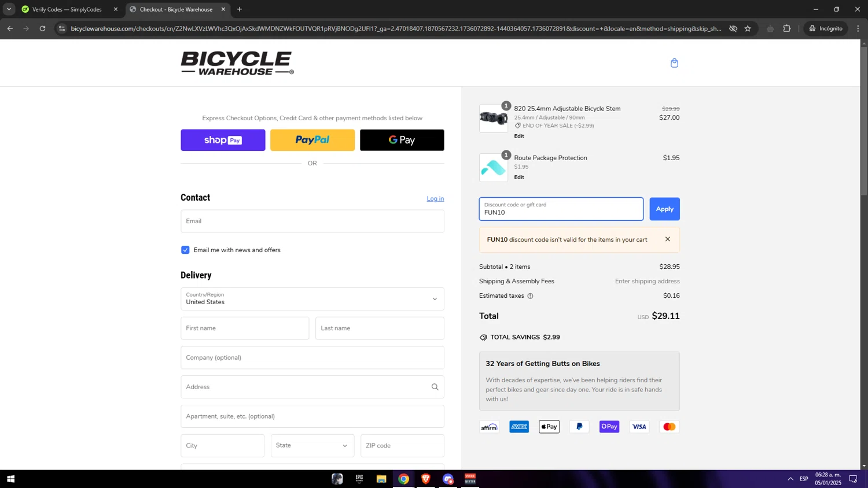The height and width of the screenshot is (488, 868).
Task: Open the cart bag icon
Action: [674, 63]
